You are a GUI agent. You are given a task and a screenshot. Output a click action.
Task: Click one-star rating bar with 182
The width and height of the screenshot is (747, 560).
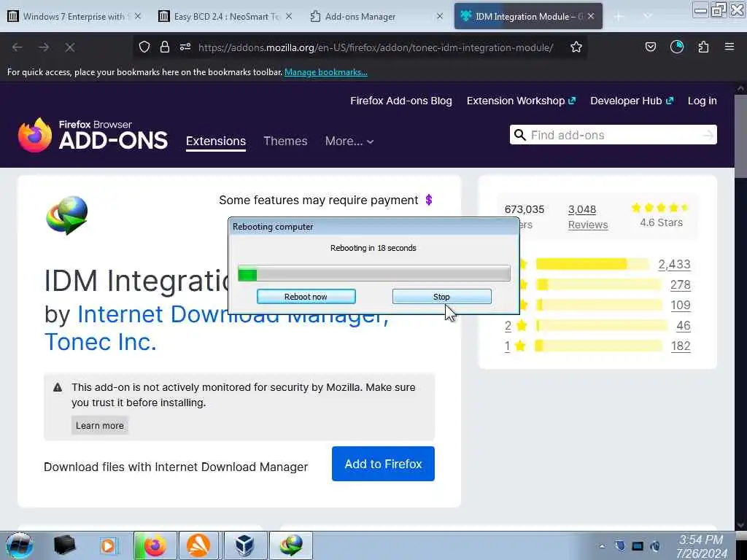(599, 346)
